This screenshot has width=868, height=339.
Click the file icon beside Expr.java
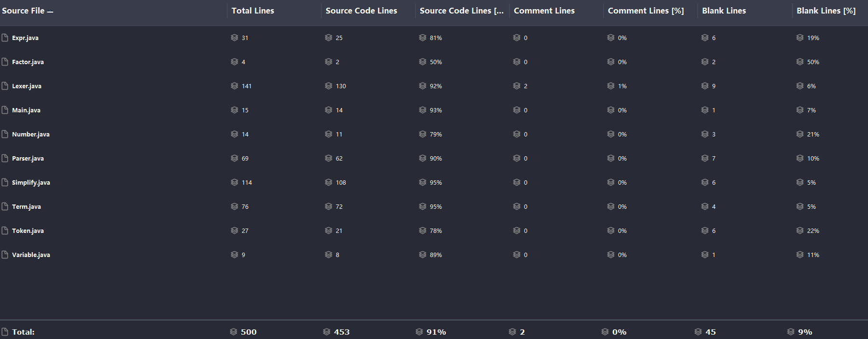click(5, 38)
